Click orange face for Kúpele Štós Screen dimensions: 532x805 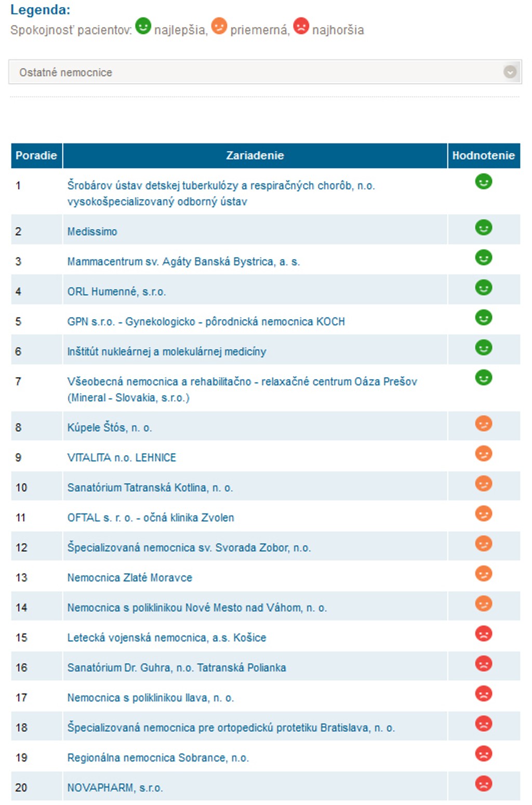click(x=483, y=424)
